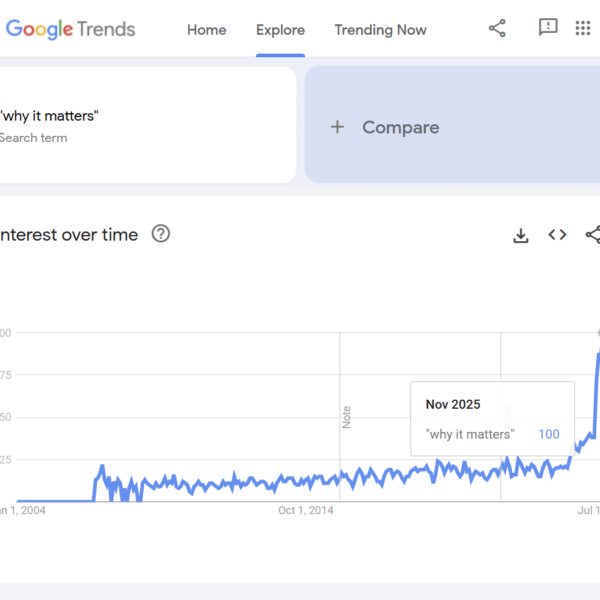Click the 100 value in the tooltip

(x=549, y=434)
